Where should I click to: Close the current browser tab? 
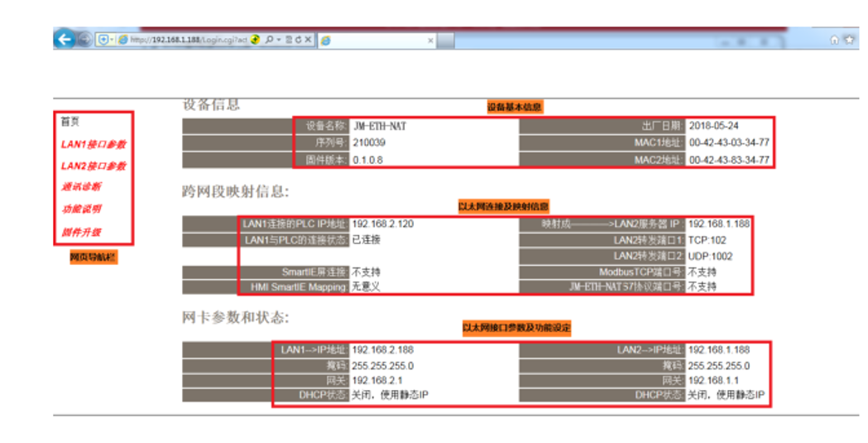coord(430,40)
